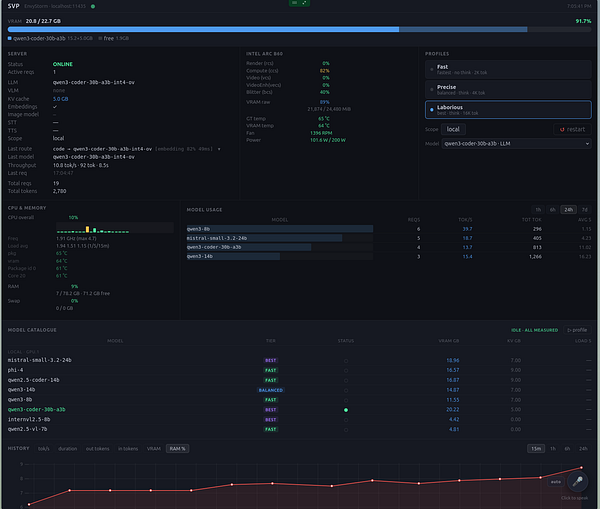Select the Precise profile
Viewport: 600px width, 509px height.
point(508,90)
